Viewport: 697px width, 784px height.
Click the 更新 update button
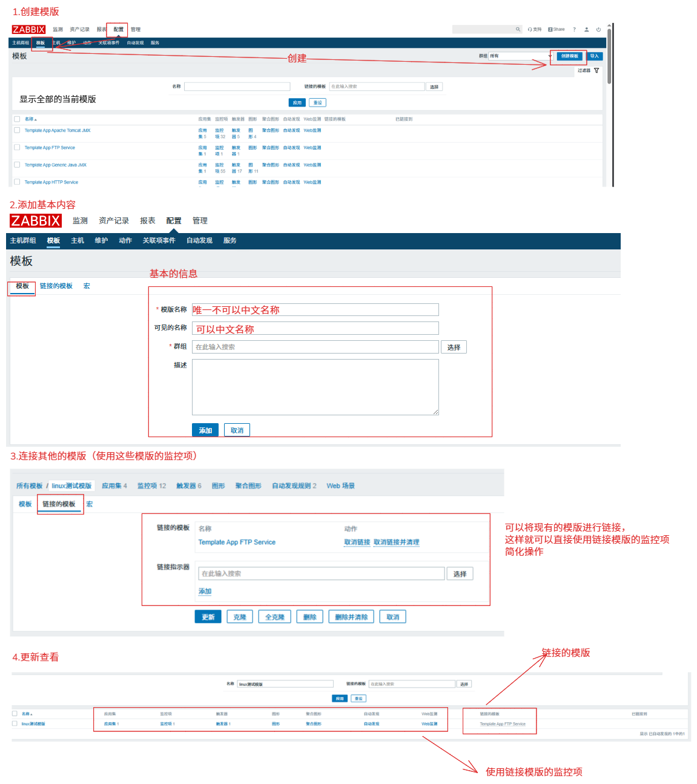(x=208, y=617)
